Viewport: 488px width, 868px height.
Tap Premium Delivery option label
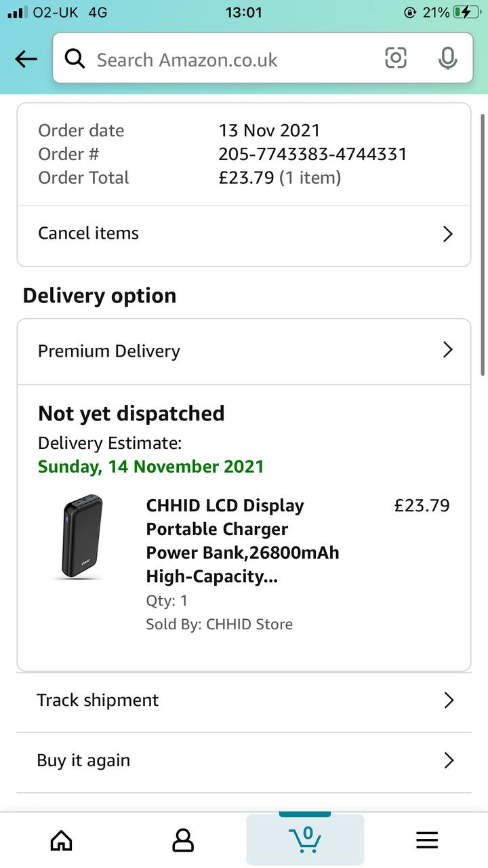pyautogui.click(x=109, y=351)
